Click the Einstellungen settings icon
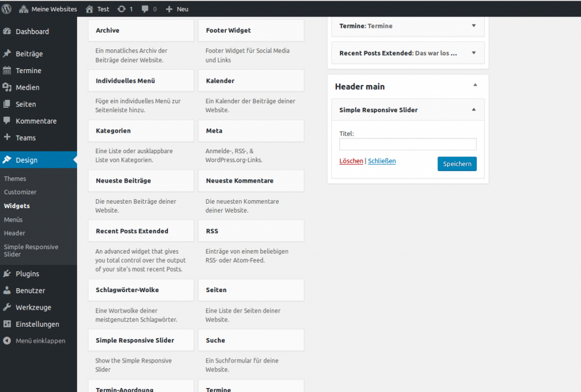The image size is (581, 392). tap(7, 324)
